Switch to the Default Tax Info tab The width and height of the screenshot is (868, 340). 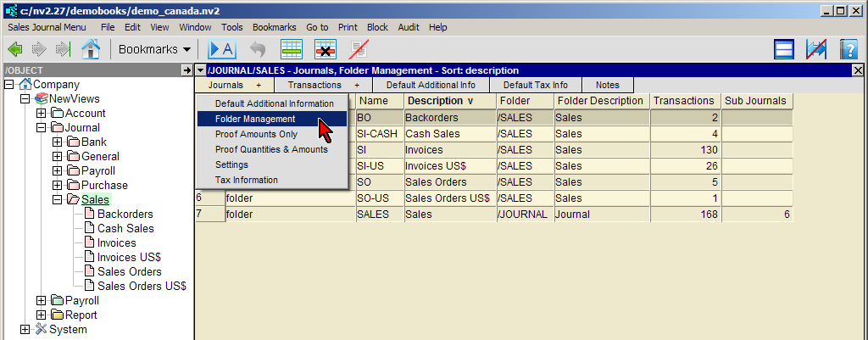(536, 85)
